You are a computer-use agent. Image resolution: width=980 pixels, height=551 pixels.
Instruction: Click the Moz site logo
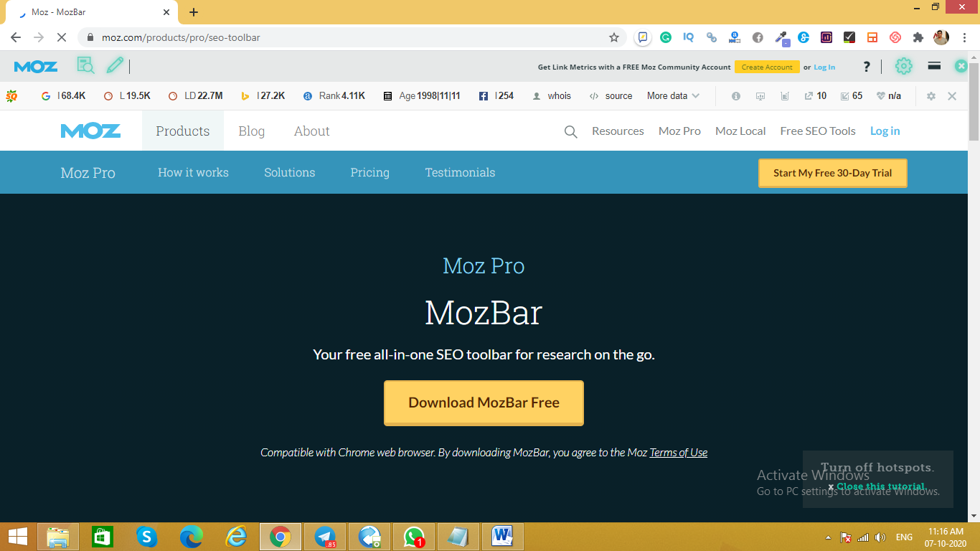click(90, 131)
